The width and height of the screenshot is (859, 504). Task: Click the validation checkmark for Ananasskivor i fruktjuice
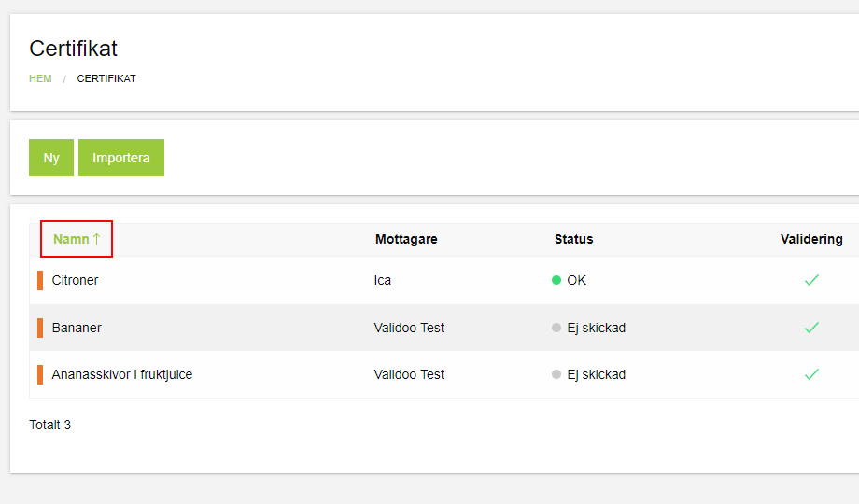(x=811, y=374)
